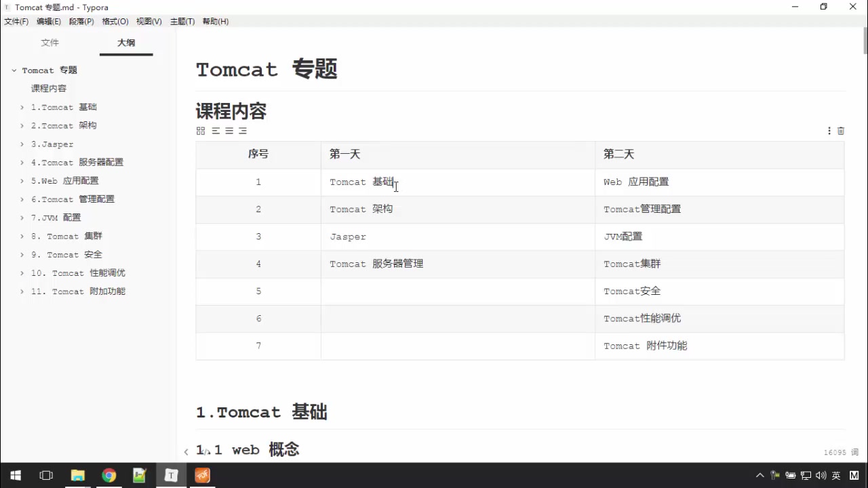Align table column left
The height and width of the screenshot is (488, 868).
pyautogui.click(x=216, y=131)
